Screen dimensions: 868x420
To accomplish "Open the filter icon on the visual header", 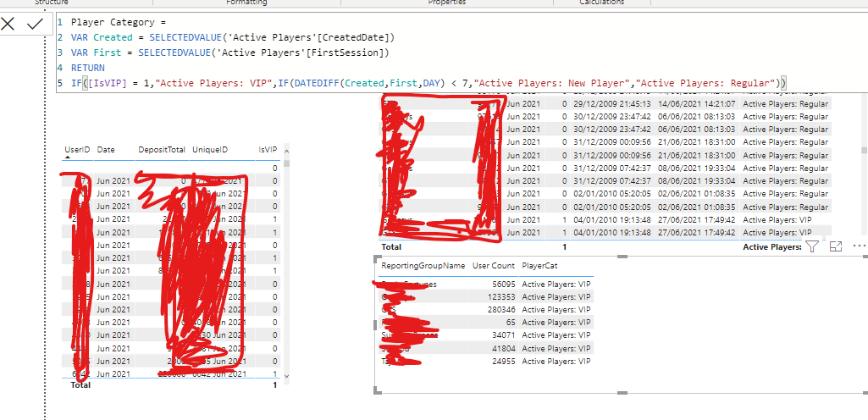I will point(811,246).
